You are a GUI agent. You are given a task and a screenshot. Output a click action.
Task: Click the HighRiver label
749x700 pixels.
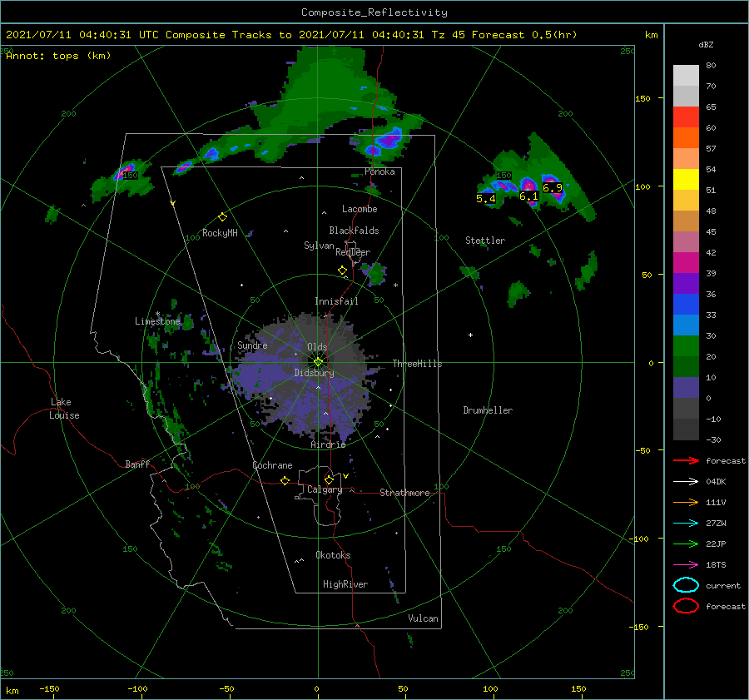coord(345,584)
